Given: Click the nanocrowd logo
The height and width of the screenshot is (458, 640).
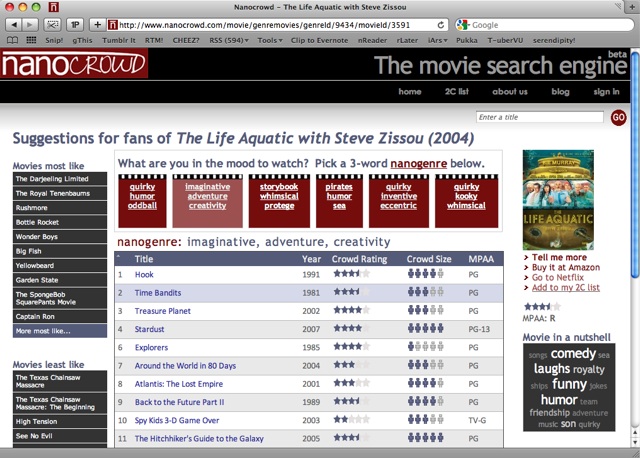Looking at the screenshot, I should [74, 63].
